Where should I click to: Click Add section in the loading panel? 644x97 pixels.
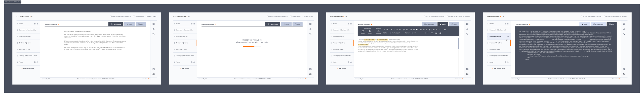click(x=185, y=69)
